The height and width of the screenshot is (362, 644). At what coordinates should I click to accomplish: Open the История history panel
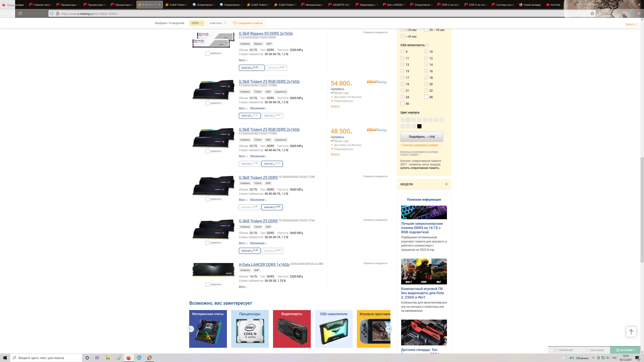[x=625, y=350]
